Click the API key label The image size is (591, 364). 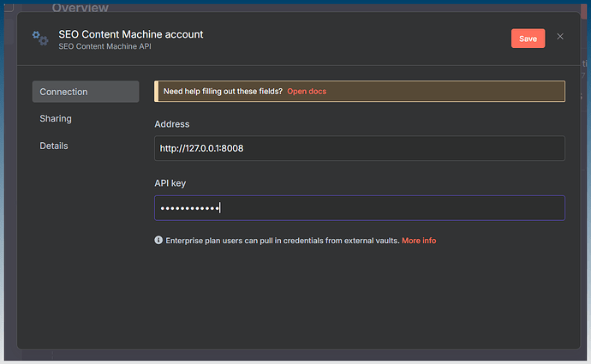pyautogui.click(x=170, y=183)
